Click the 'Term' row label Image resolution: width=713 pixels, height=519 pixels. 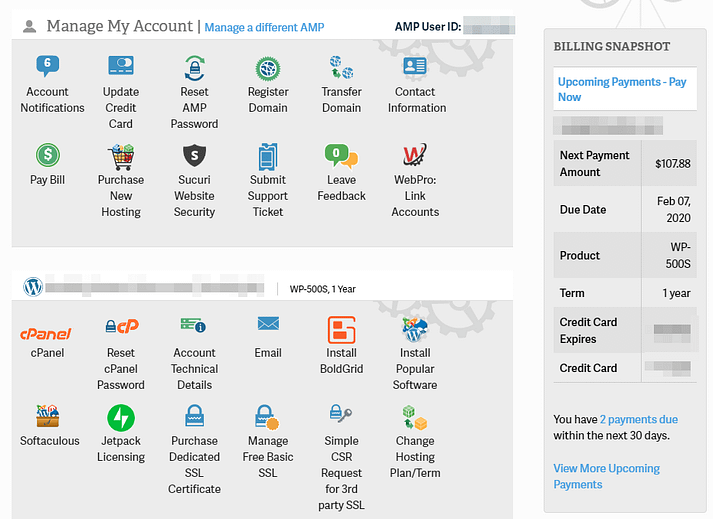[x=572, y=293]
